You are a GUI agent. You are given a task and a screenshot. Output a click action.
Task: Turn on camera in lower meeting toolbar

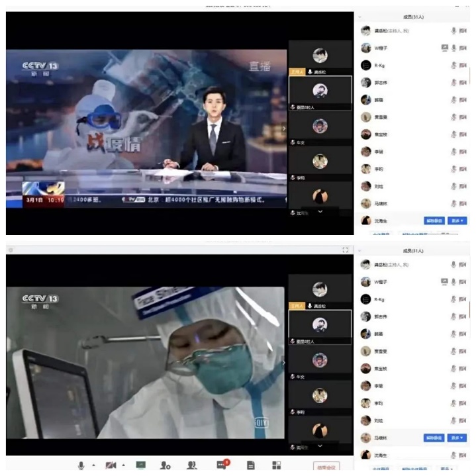(x=111, y=465)
